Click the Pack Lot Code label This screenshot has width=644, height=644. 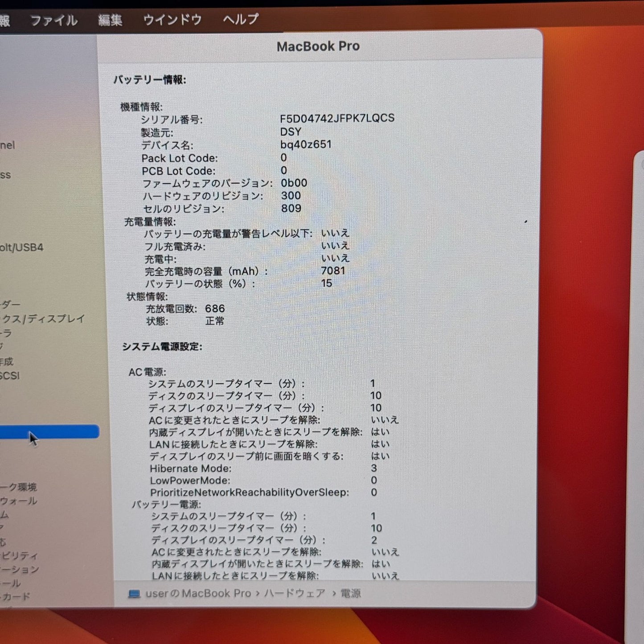click(x=180, y=158)
